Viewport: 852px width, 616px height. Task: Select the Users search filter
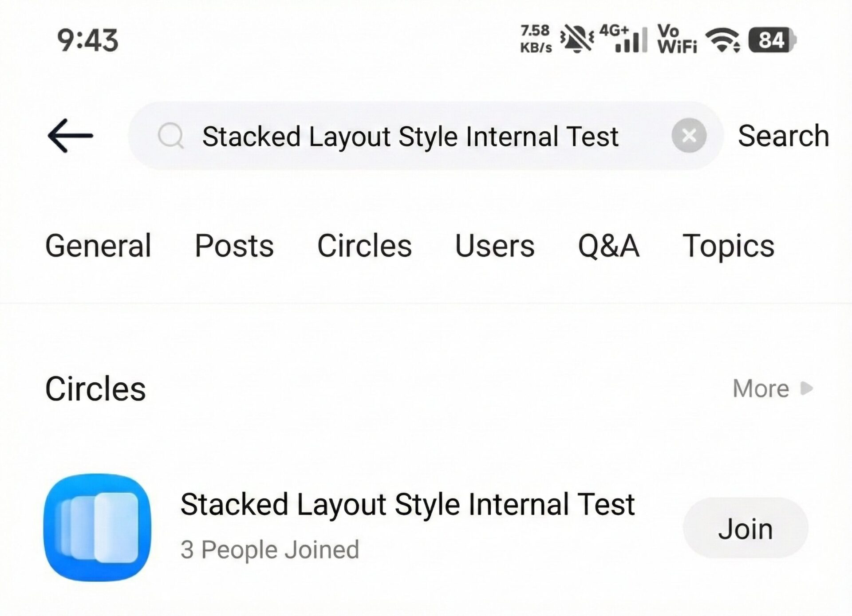(495, 246)
